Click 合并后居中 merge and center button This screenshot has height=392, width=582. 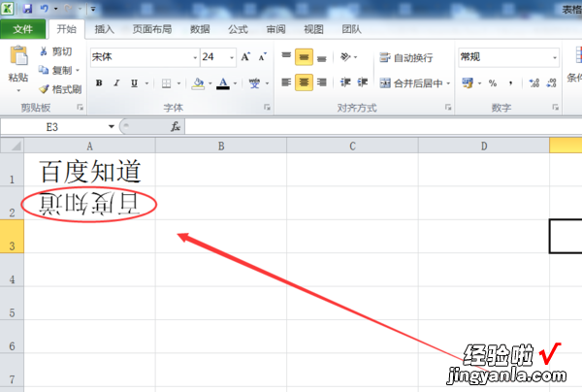click(x=411, y=83)
